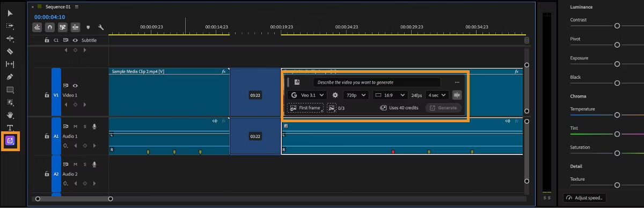Viewport: 644px width, 208px height.
Task: Adjust the Temperature slider
Action: point(617,115)
